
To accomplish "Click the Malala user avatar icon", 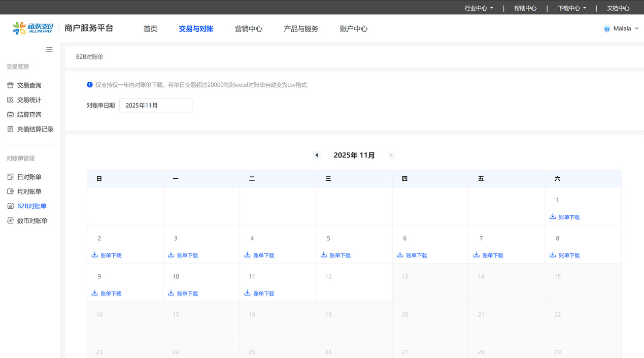I will pyautogui.click(x=607, y=29).
